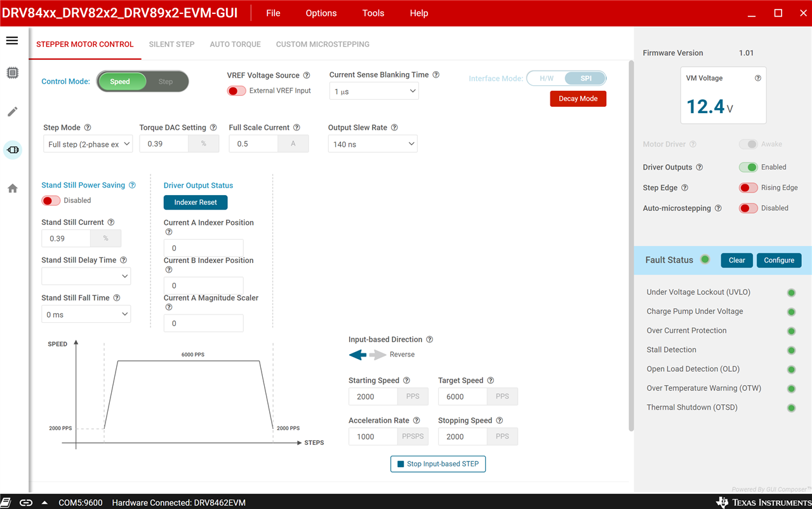Open the pencil edit page icon
The height and width of the screenshot is (509, 812).
coord(12,112)
